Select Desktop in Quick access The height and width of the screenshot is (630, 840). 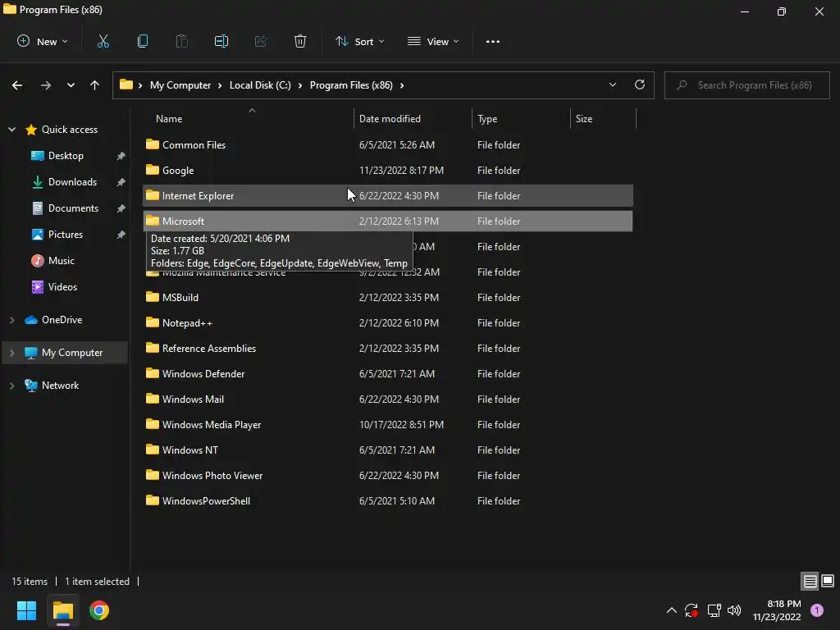[x=66, y=155]
